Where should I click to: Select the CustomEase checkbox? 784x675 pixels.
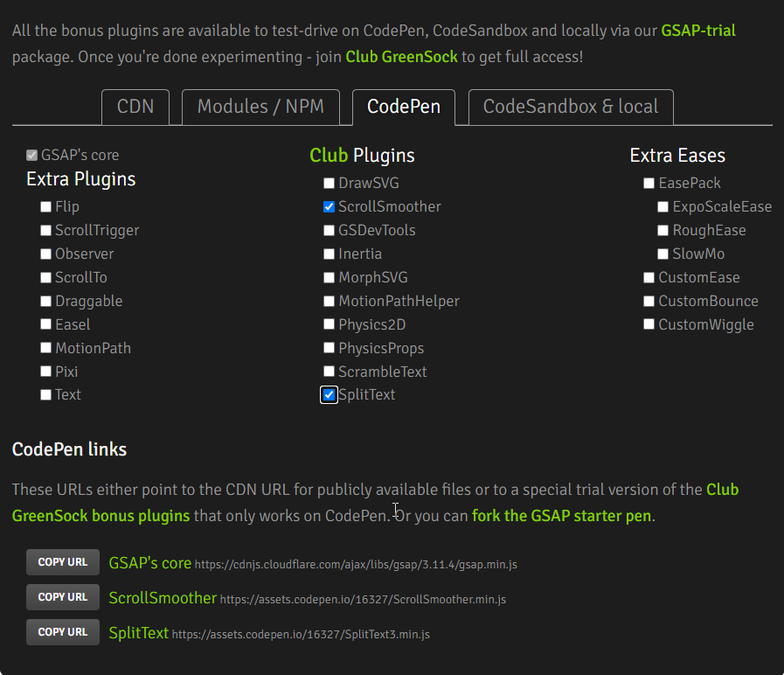(x=649, y=277)
